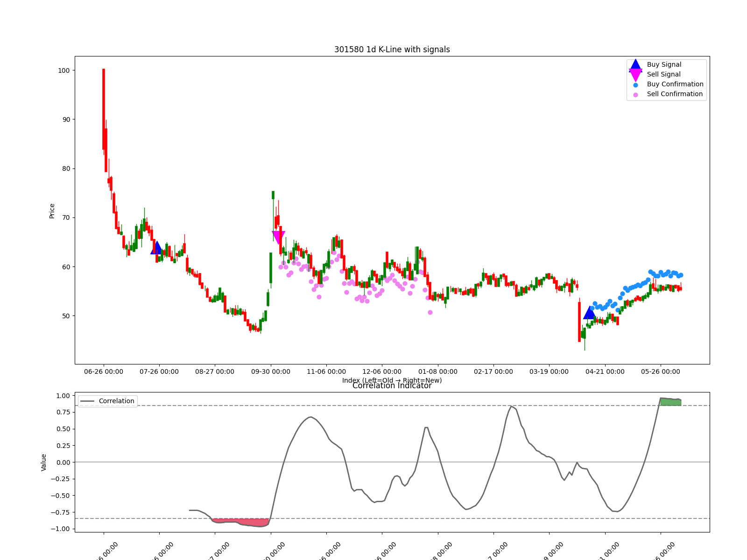
Task: Click the 80 price tick label
Action: click(x=66, y=169)
